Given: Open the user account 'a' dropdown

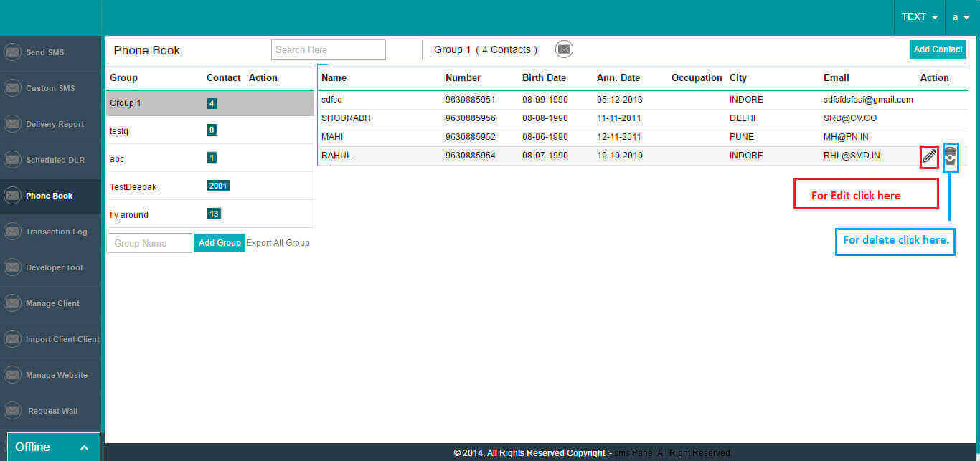Looking at the screenshot, I should pos(961,17).
